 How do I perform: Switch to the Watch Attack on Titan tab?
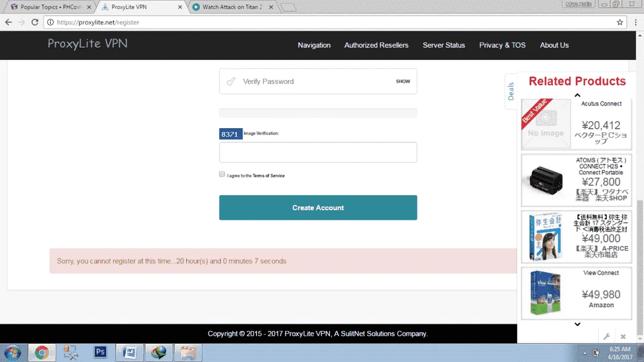click(x=232, y=8)
